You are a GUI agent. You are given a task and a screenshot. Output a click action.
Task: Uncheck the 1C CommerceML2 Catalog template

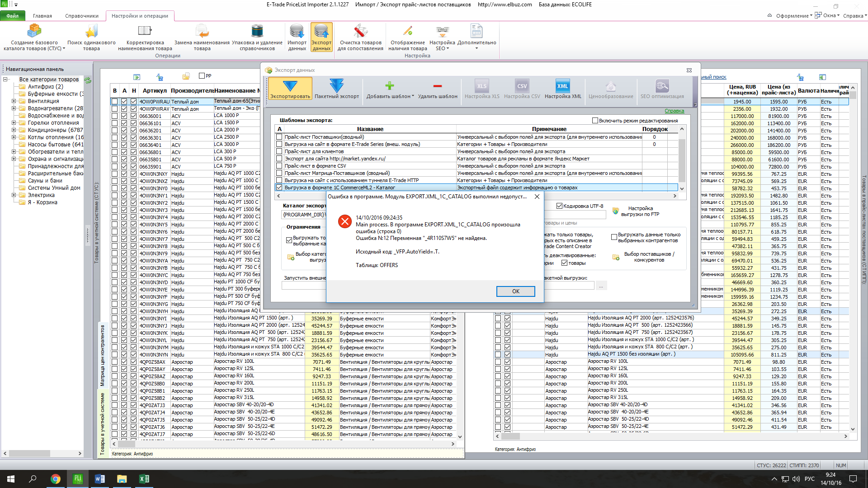tap(279, 188)
